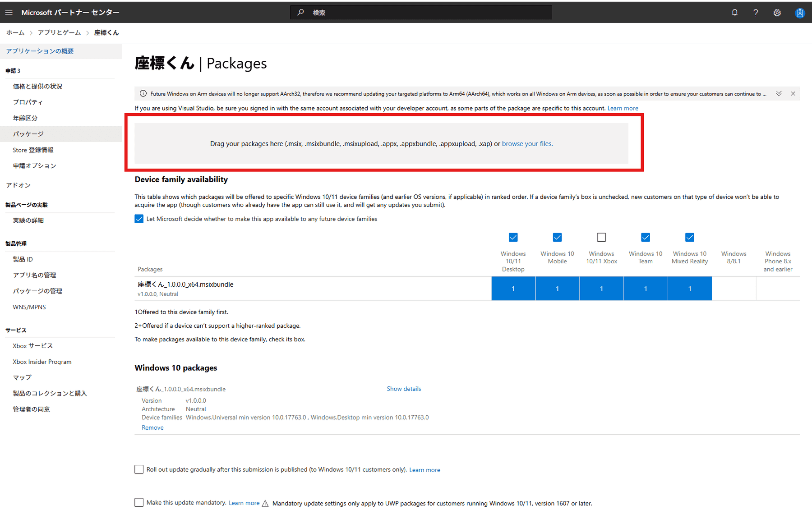Uncheck Windows 10/11 Desktop device family
The width and height of the screenshot is (812, 528).
[513, 237]
